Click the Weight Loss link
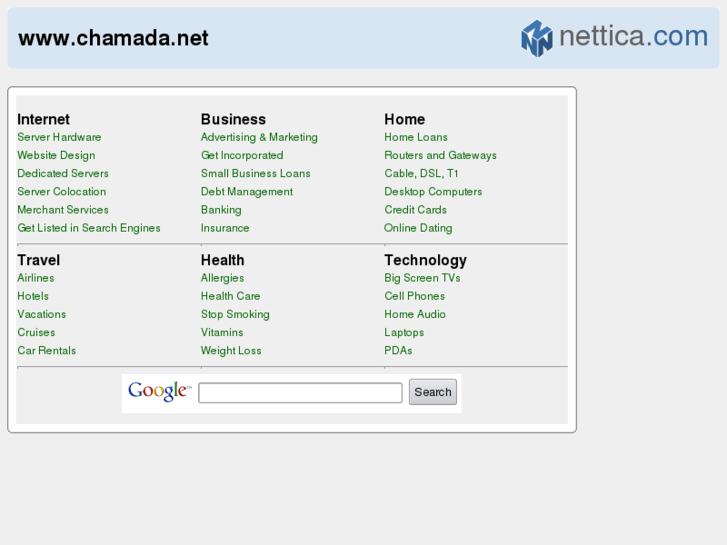Viewport: 727px width, 545px height. (x=231, y=351)
